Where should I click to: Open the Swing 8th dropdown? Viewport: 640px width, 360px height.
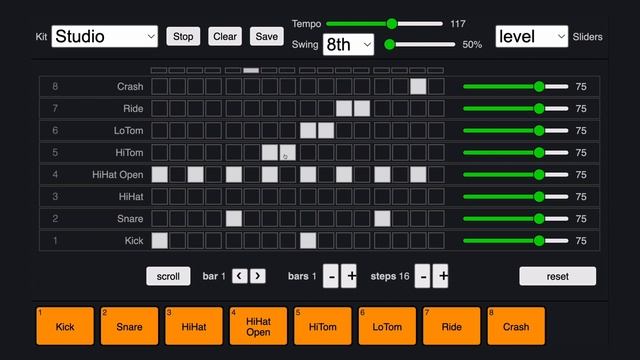click(x=348, y=44)
